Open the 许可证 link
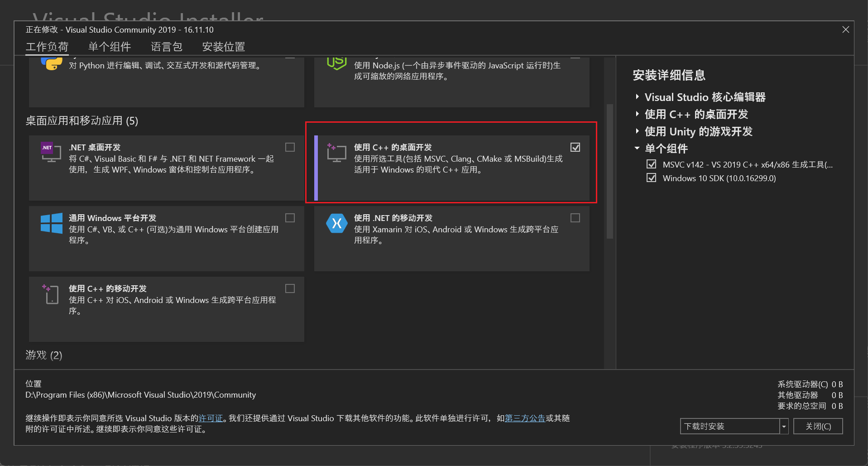The width and height of the screenshot is (868, 466). [211, 418]
